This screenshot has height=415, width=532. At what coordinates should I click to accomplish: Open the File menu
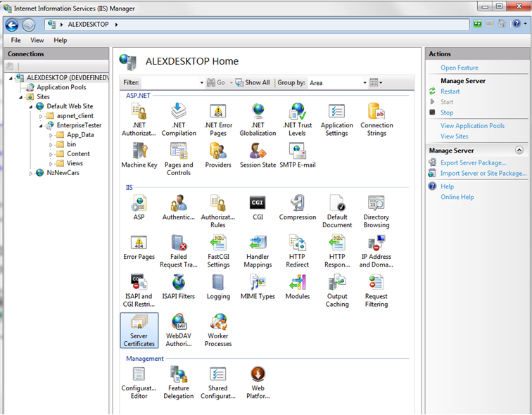click(16, 40)
